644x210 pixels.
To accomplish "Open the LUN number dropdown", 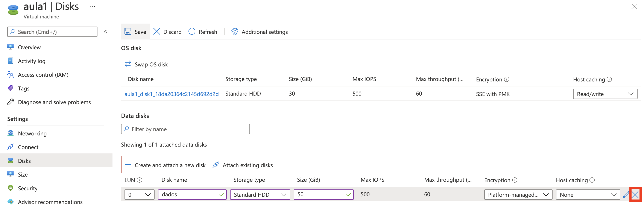I will click(x=139, y=195).
